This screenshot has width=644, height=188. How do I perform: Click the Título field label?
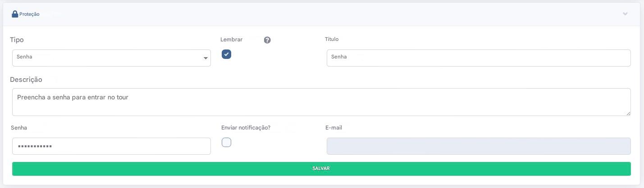[332, 40]
